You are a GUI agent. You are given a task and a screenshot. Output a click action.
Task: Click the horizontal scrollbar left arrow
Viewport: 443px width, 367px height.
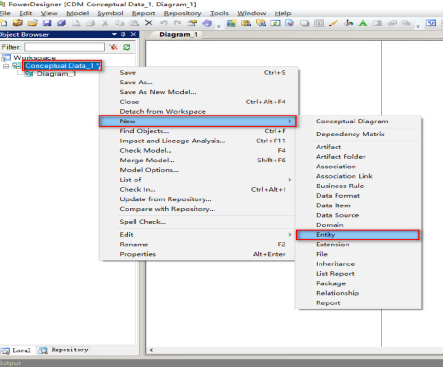(151, 350)
